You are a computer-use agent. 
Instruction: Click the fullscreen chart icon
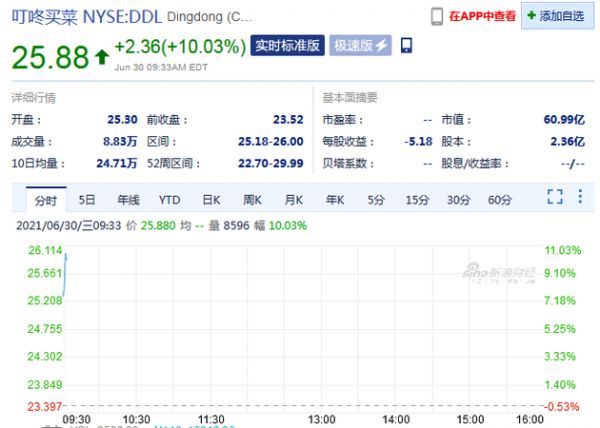[554, 197]
